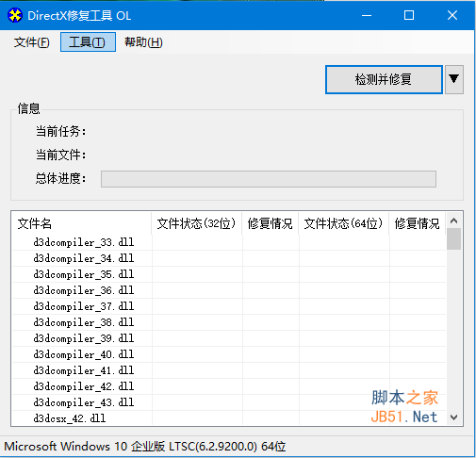Expand the dropdown arrow beside 检测并修复
The width and height of the screenshot is (476, 458).
coord(454,79)
